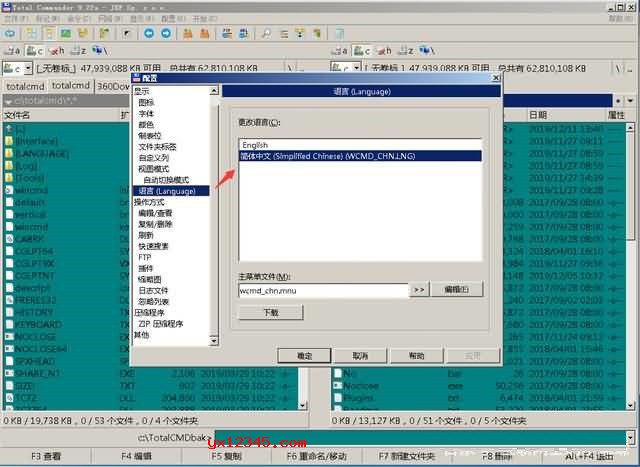The image size is (640, 467).
Task: Select 颜色 in the config tree
Action: [146, 125]
